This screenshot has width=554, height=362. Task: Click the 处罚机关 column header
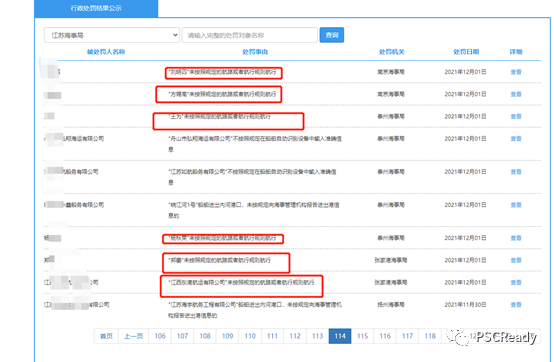tap(391, 52)
